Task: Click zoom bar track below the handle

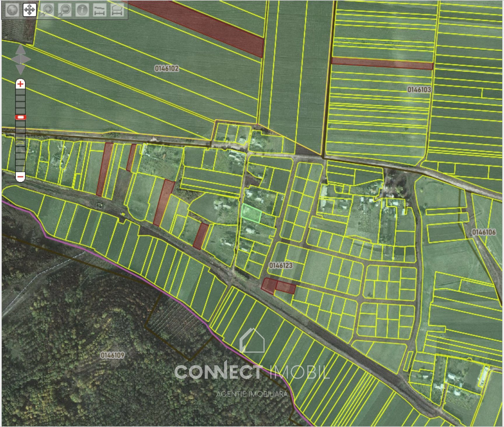Action: (x=20, y=146)
